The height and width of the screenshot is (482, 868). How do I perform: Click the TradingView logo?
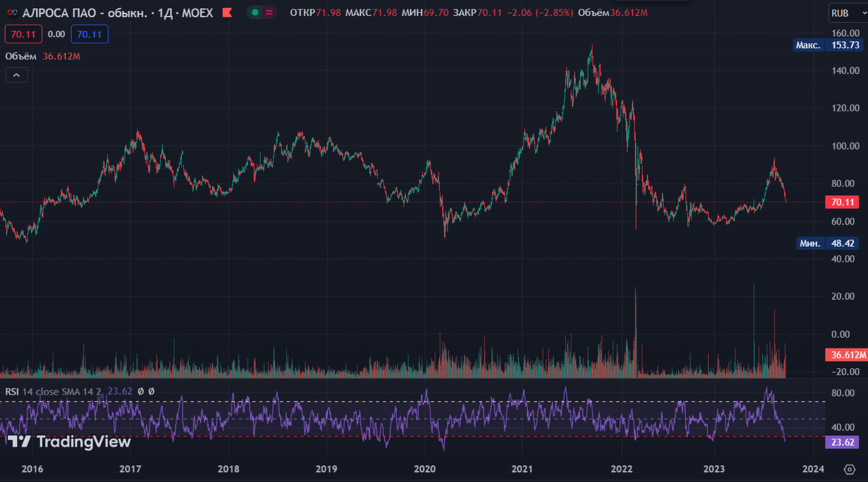coord(70,442)
